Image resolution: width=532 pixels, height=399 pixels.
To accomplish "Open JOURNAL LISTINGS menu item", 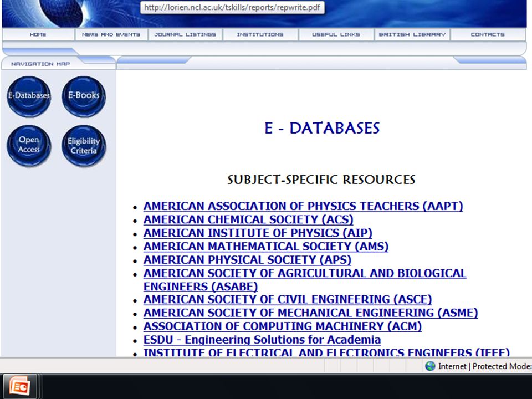I will [185, 34].
